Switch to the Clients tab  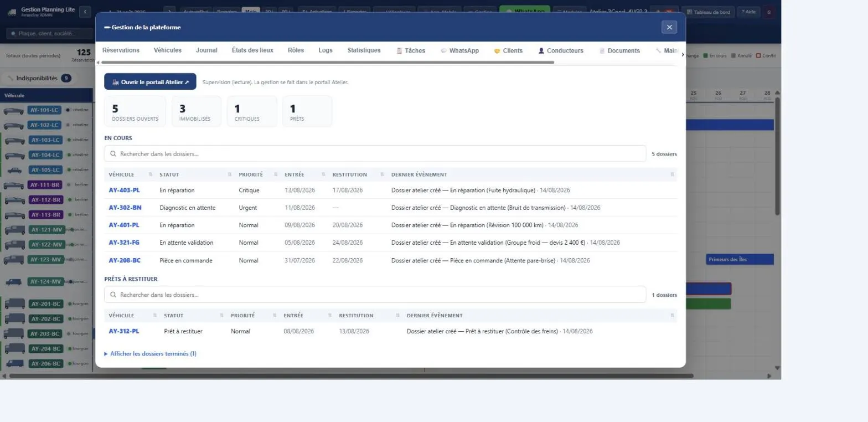508,50
